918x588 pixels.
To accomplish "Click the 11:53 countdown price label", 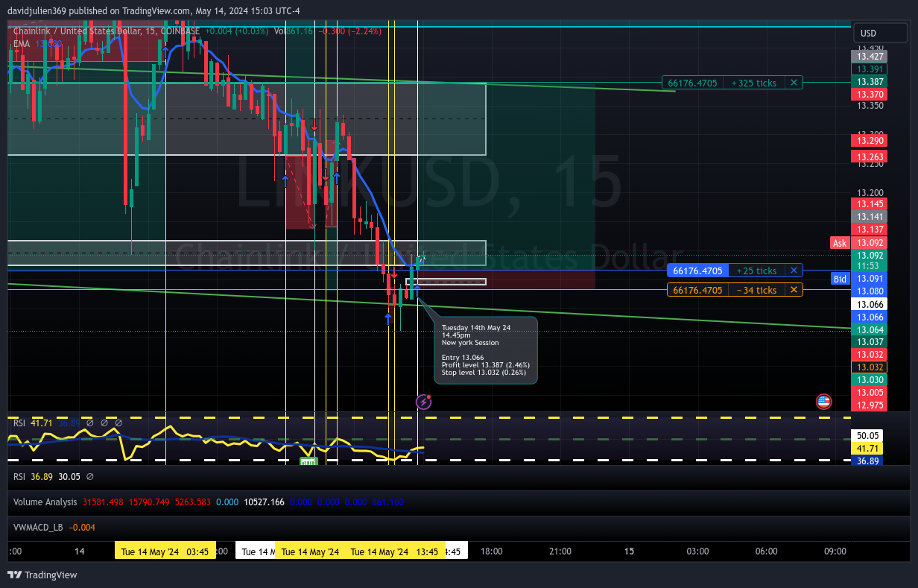I will (x=870, y=266).
